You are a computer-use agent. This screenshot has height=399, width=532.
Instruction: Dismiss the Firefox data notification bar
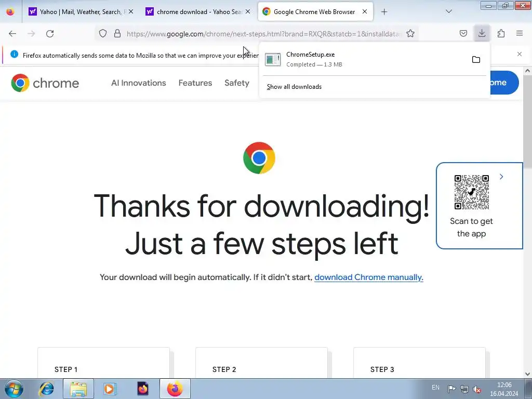[520, 54]
